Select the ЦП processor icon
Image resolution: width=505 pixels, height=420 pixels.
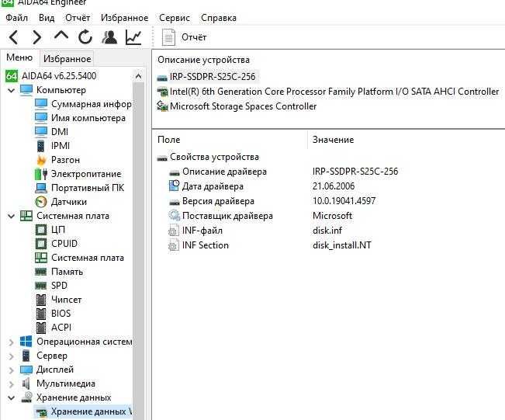(x=41, y=230)
